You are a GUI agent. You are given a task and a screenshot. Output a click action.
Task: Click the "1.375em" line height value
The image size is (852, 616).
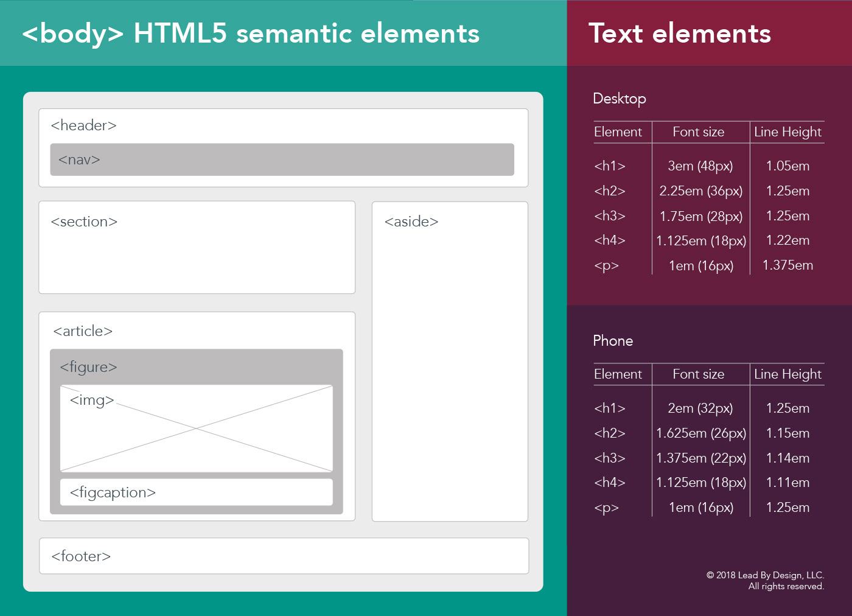point(787,265)
